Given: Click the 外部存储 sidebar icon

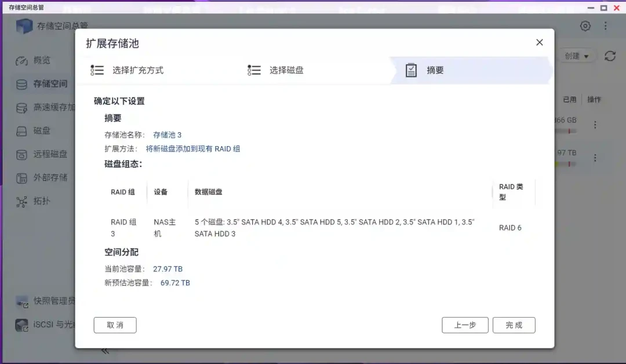Looking at the screenshot, I should 21,179.
